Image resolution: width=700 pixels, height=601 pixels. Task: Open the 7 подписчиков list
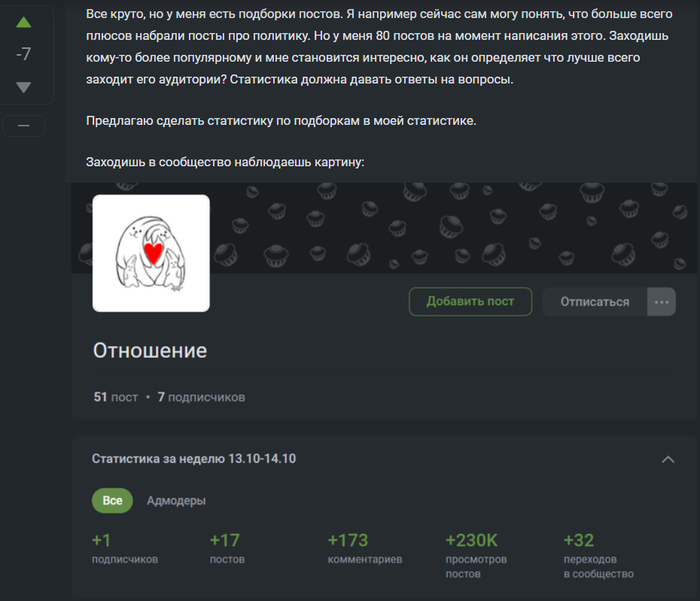pos(201,397)
